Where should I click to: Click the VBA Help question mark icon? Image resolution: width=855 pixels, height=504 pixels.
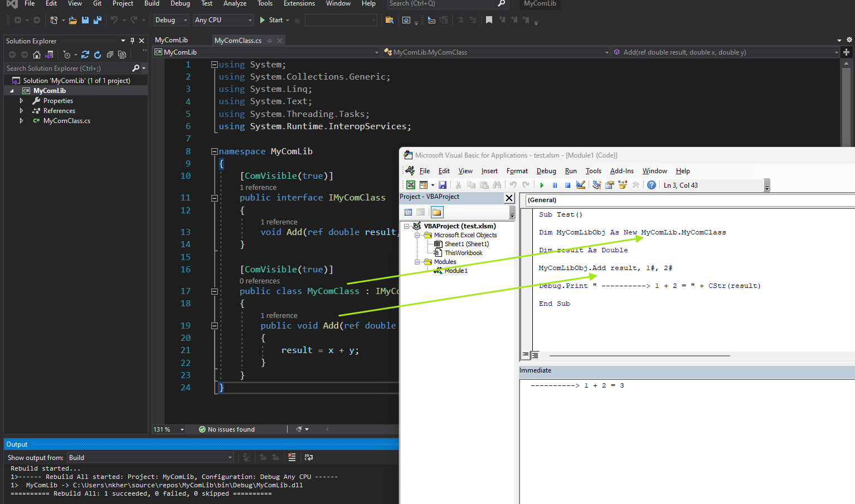tap(652, 185)
